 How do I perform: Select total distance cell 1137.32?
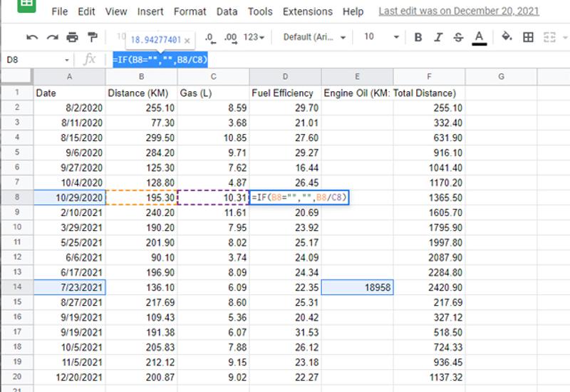[x=430, y=377]
